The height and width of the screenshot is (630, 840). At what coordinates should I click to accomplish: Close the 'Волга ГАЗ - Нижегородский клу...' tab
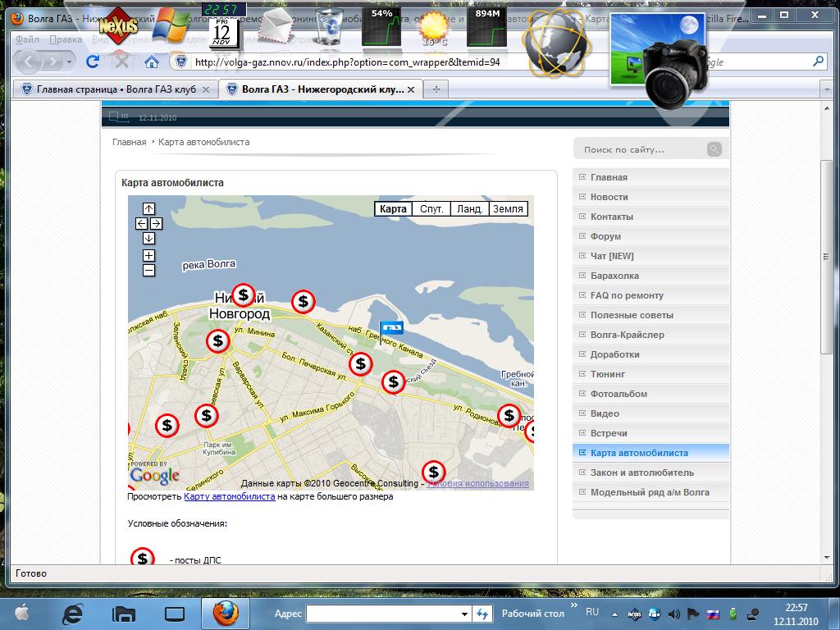411,89
